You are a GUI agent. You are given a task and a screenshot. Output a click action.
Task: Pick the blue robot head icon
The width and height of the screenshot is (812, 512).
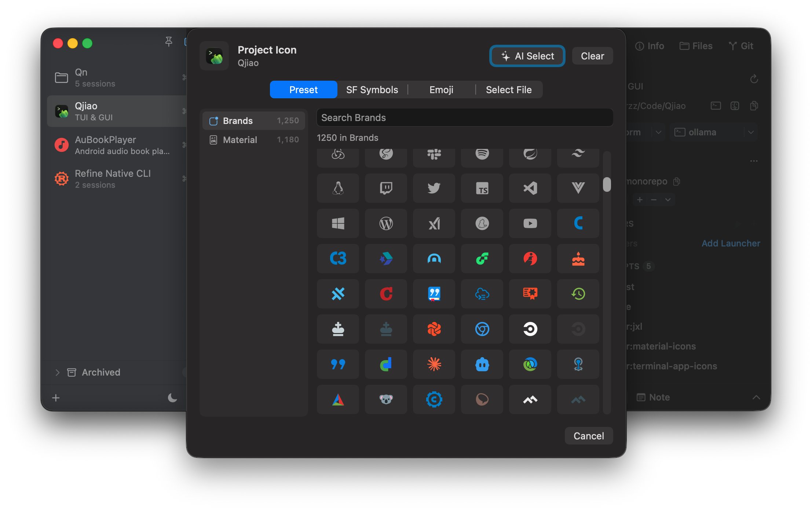482,364
